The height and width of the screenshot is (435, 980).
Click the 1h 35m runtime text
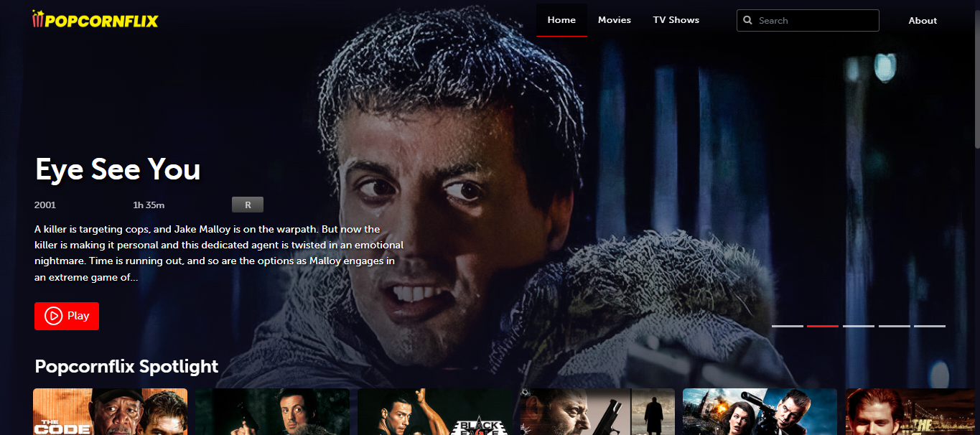point(149,205)
